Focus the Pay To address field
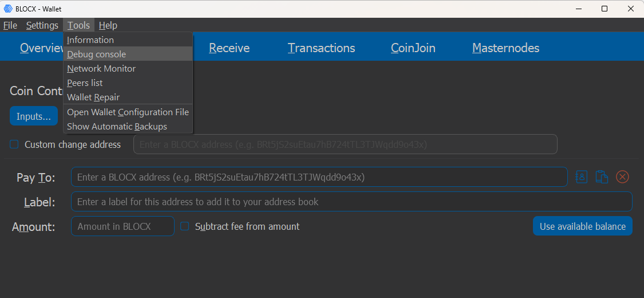This screenshot has height=298, width=644. coord(319,177)
